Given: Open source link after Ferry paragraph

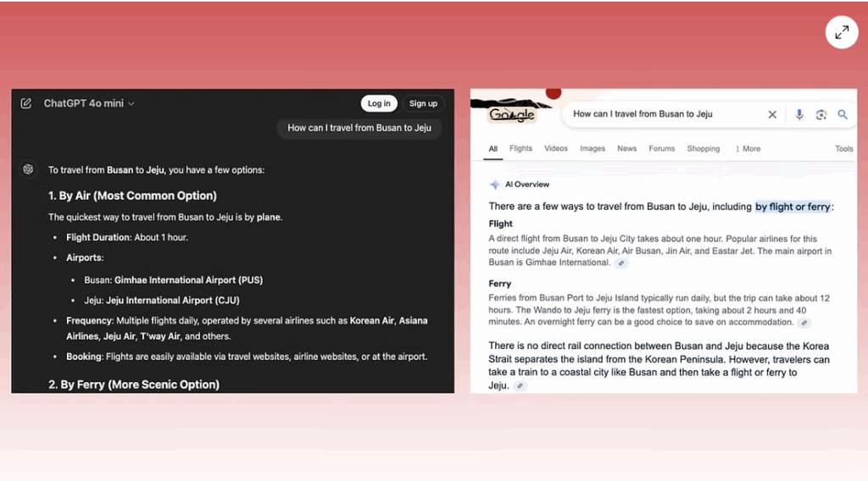Looking at the screenshot, I should tap(804, 323).
